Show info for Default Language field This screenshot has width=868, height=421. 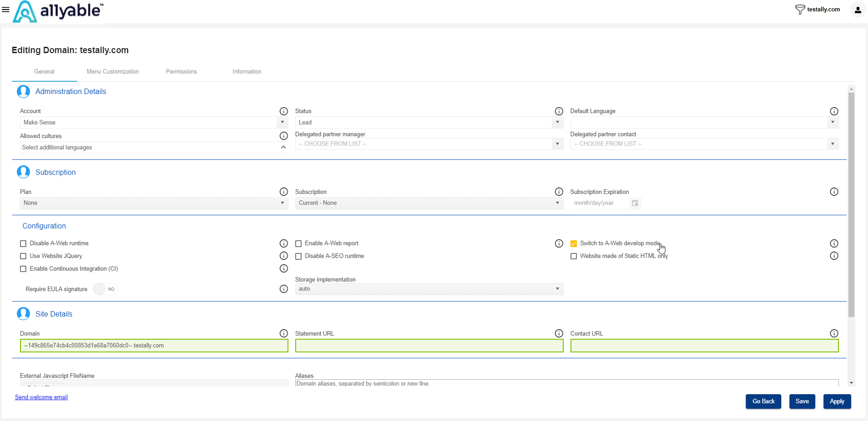point(834,111)
